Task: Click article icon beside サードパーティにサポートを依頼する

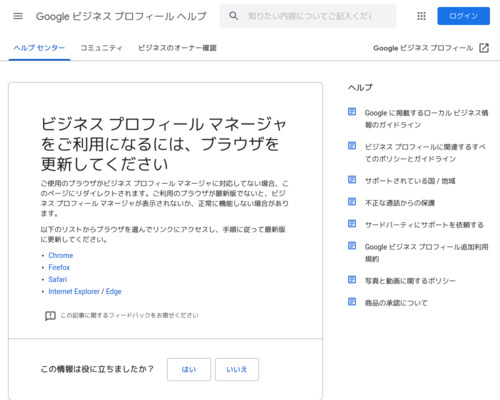Action: point(352,224)
